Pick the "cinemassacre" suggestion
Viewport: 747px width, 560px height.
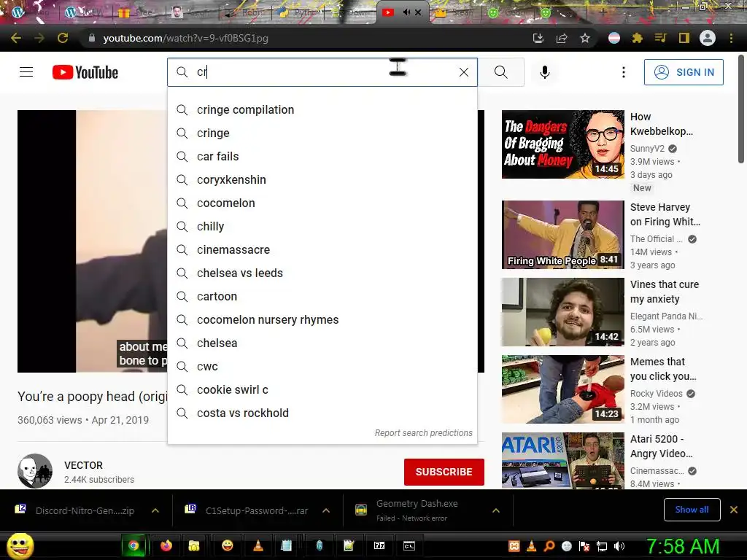click(x=322, y=250)
